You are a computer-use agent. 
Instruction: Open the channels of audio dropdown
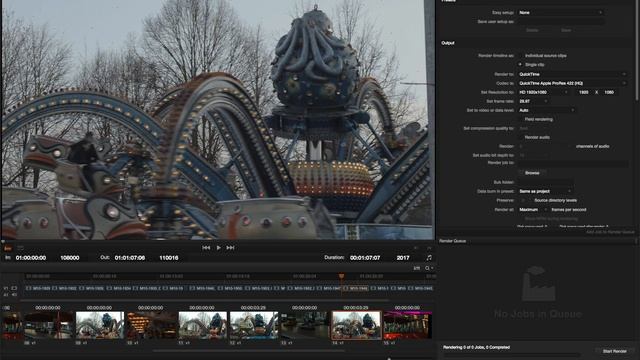point(545,146)
